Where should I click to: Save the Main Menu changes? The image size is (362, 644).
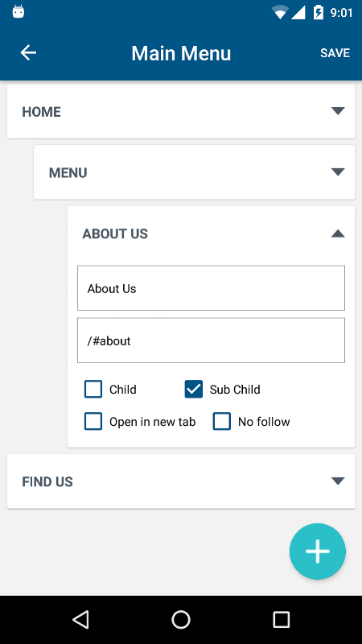pos(335,53)
